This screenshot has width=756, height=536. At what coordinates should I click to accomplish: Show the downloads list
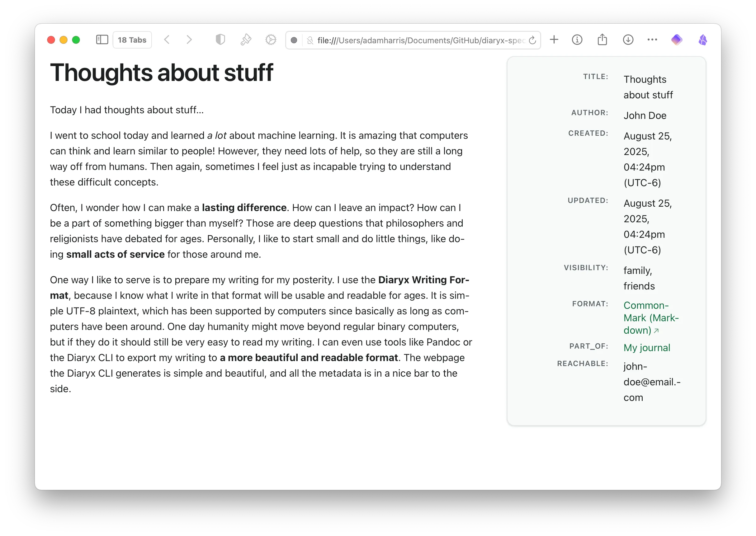(628, 40)
